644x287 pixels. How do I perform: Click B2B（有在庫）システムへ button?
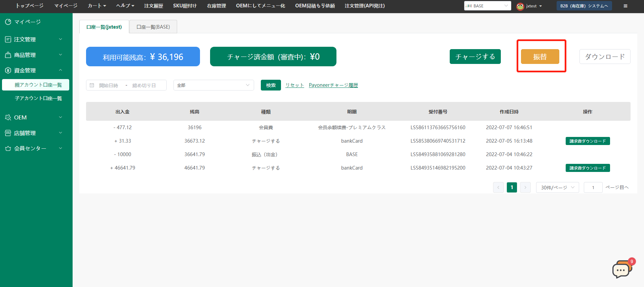click(584, 6)
